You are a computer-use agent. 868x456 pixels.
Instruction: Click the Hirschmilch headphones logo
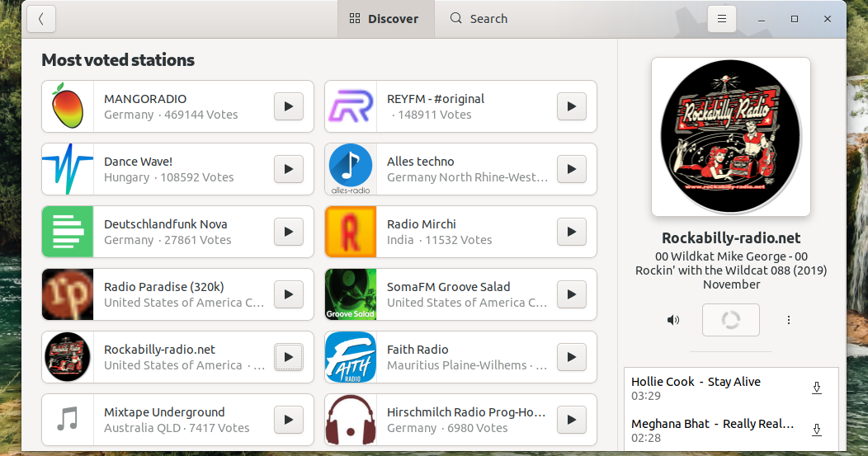point(351,420)
